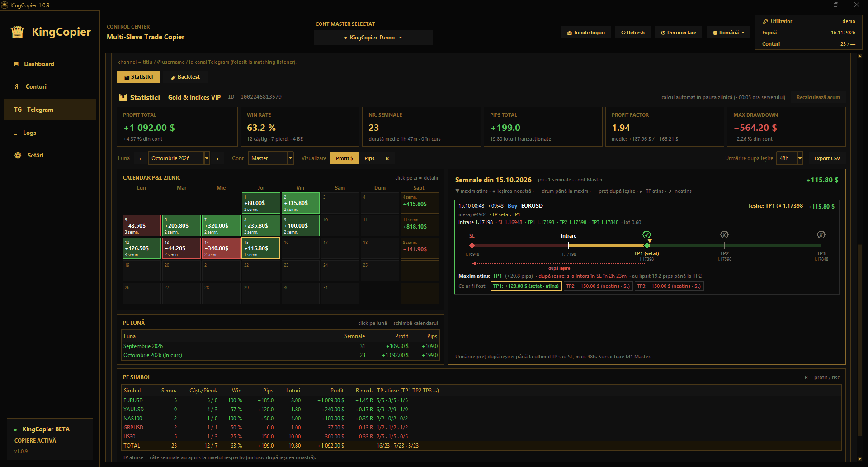This screenshot has width=868, height=467.
Task: Click the SL red diamond marker
Action: click(472, 245)
